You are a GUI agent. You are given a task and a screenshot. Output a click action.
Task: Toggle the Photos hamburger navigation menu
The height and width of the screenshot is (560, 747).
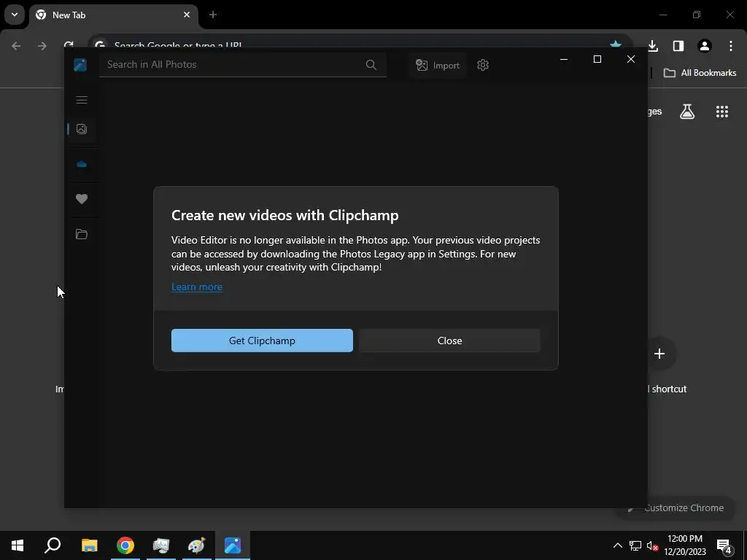pyautogui.click(x=82, y=99)
